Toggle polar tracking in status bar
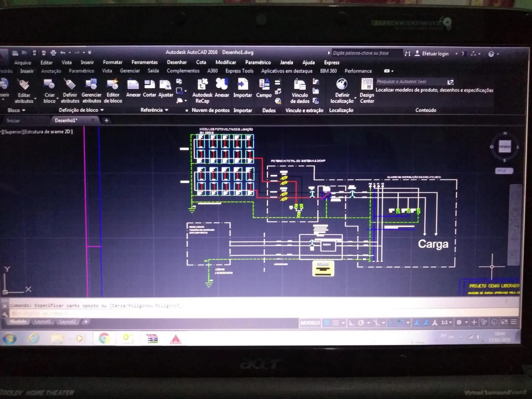Image resolution: width=532 pixels, height=399 pixels. pyautogui.click(x=361, y=323)
